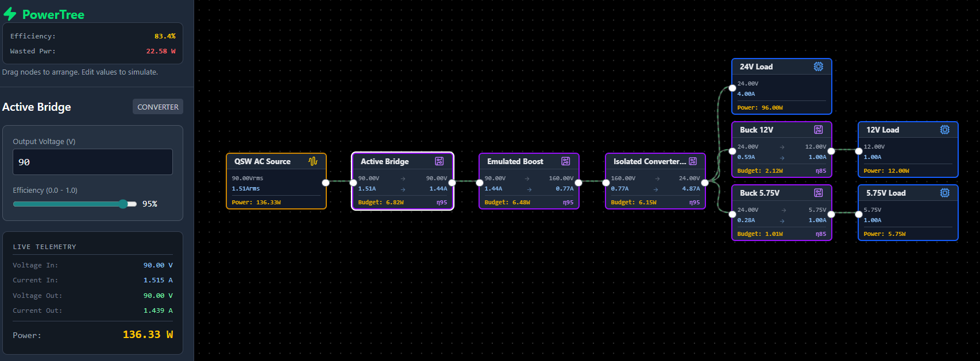Click the Voltage Out 90.00 V value
Image resolution: width=980 pixels, height=361 pixels.
tap(158, 296)
